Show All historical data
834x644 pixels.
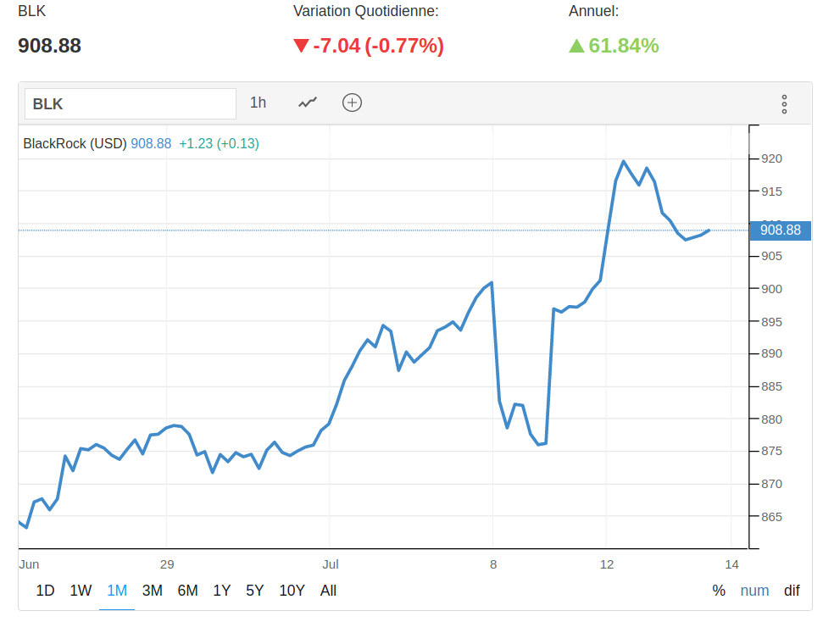(328, 591)
